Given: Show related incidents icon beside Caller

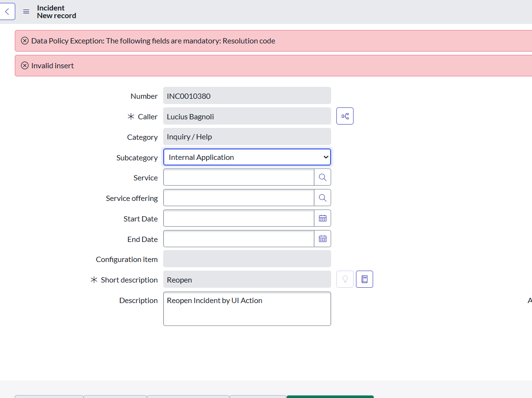Looking at the screenshot, I should pyautogui.click(x=345, y=116).
